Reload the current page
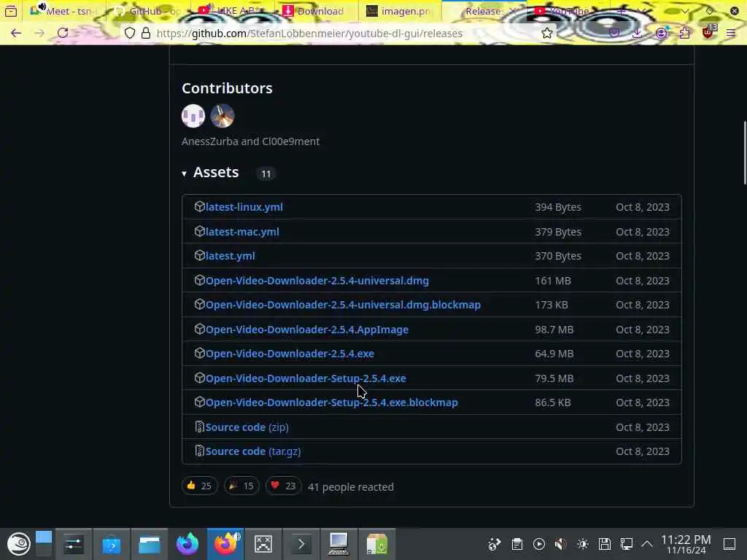This screenshot has height=560, width=747. point(63,33)
